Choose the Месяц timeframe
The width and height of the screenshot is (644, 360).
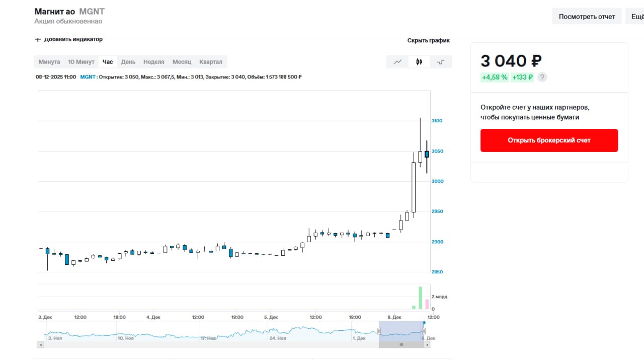click(182, 62)
